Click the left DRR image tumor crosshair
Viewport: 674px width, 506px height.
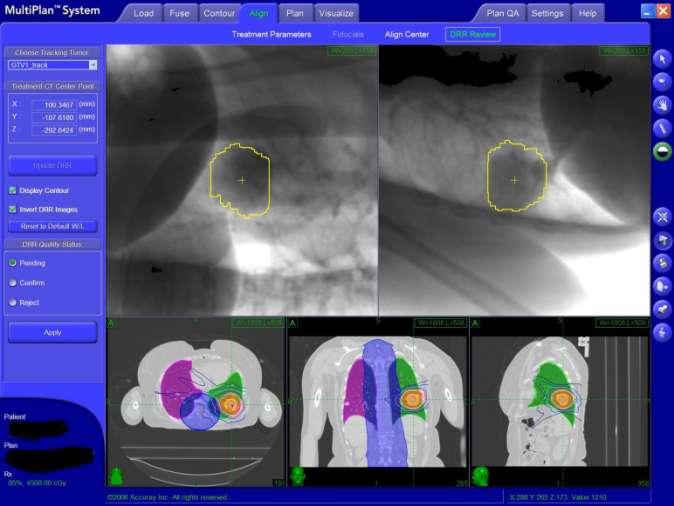point(242,180)
